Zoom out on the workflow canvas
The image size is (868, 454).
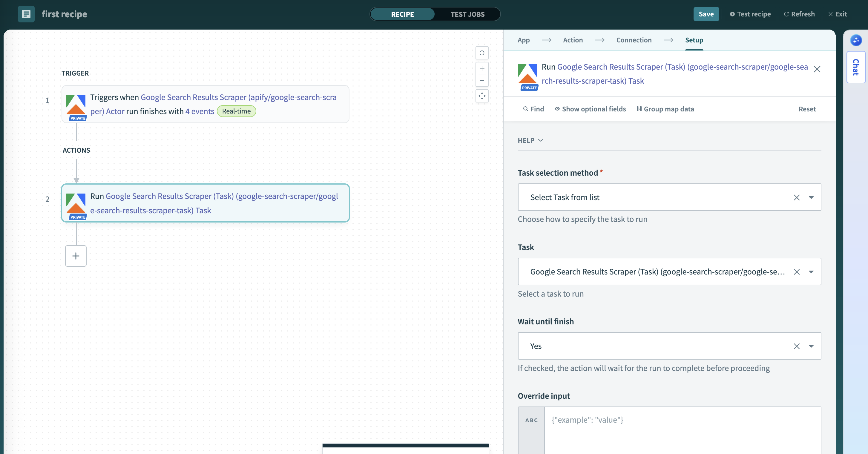(x=482, y=80)
